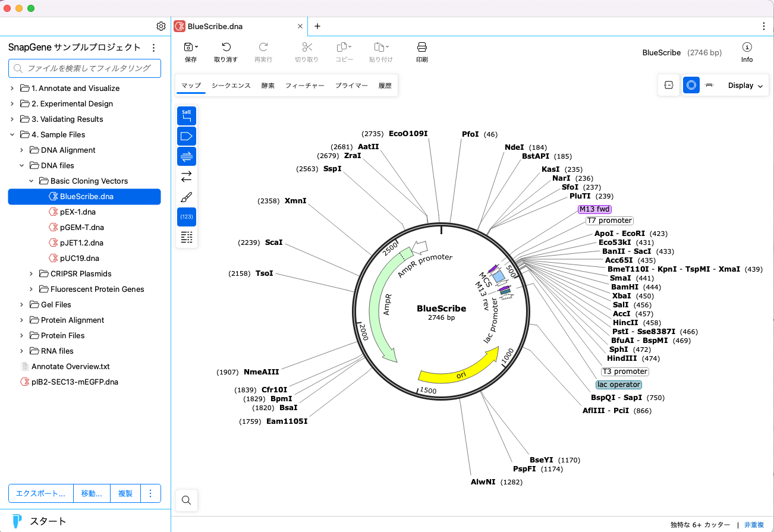Open the 酵素 tab
This screenshot has height=532, width=774.
(268, 86)
